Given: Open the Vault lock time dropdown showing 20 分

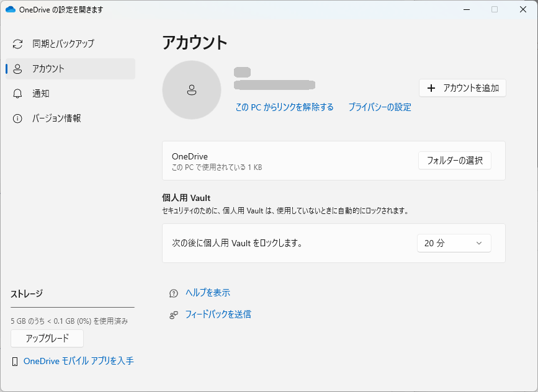Looking at the screenshot, I should pos(454,243).
